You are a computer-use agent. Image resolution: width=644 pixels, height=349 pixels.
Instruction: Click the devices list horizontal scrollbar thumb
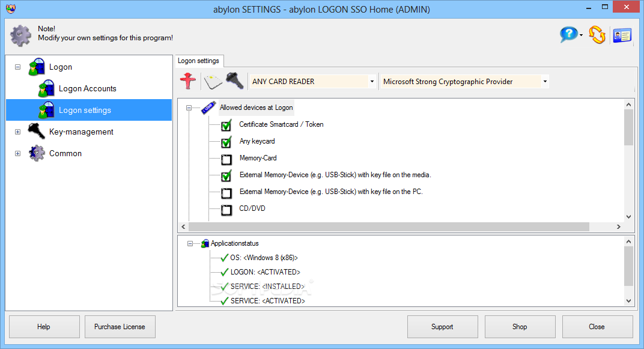(x=389, y=226)
